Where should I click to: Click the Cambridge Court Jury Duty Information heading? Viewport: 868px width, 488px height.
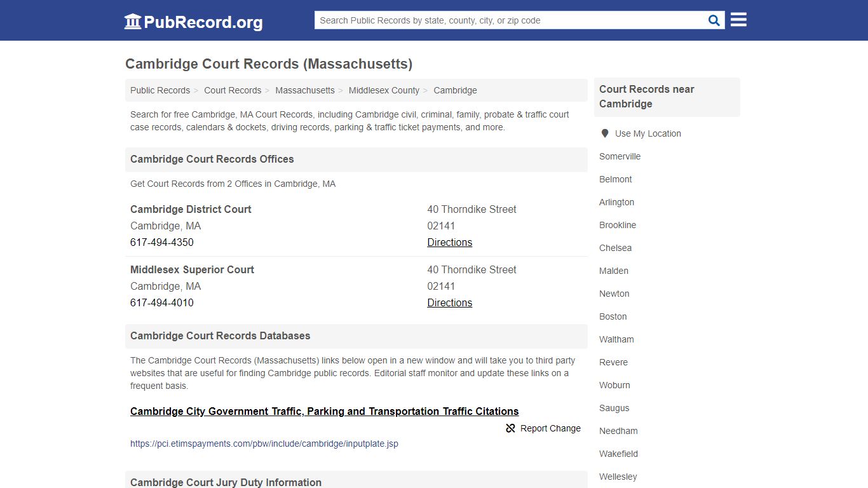226,482
